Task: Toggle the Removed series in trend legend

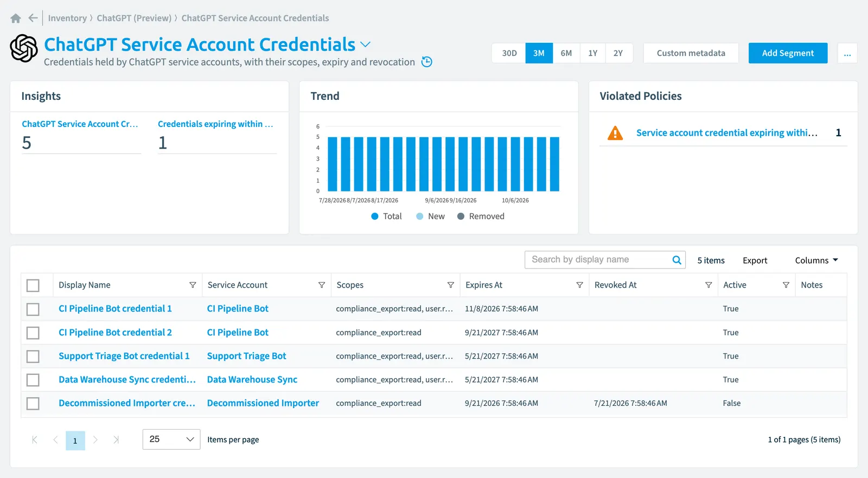Action: click(481, 216)
